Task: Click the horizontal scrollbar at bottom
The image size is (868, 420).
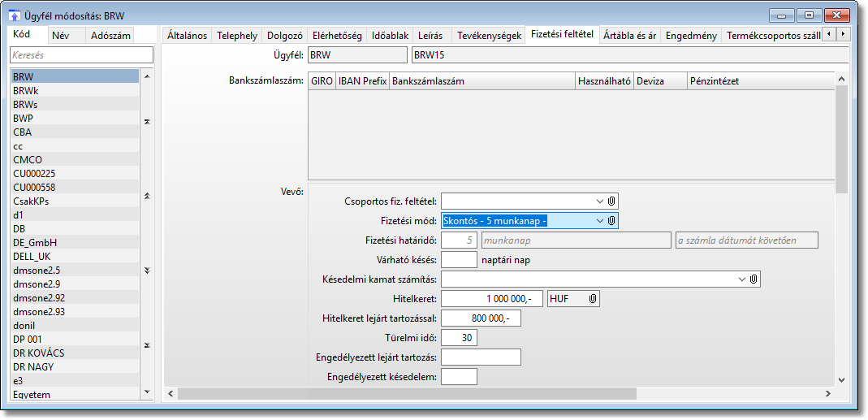Action: click(x=407, y=393)
